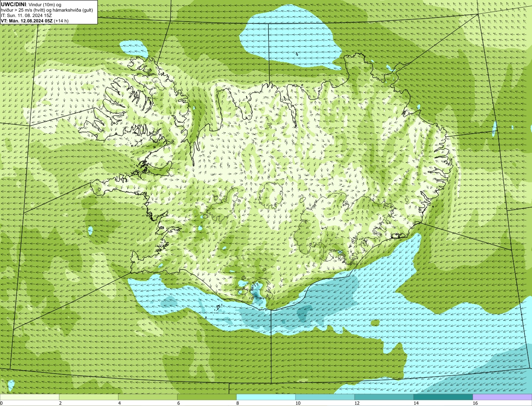Click the legend scale label '2'
Screen dimensions: 532x406
point(60,403)
